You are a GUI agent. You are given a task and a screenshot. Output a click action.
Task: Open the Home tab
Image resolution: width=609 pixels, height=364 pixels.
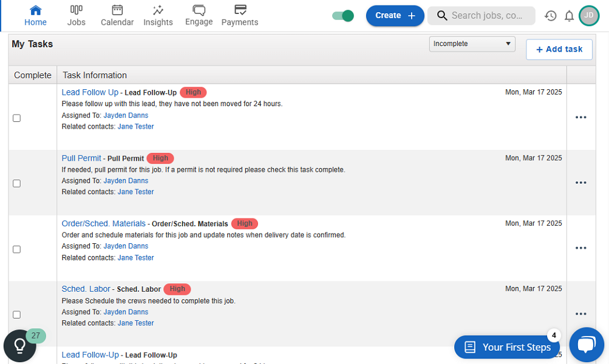point(35,16)
